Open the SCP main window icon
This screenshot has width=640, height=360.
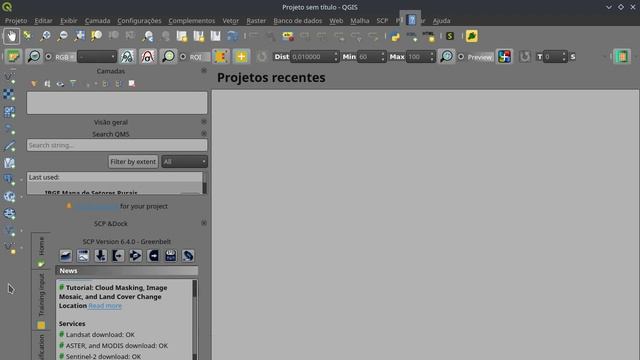(13, 56)
